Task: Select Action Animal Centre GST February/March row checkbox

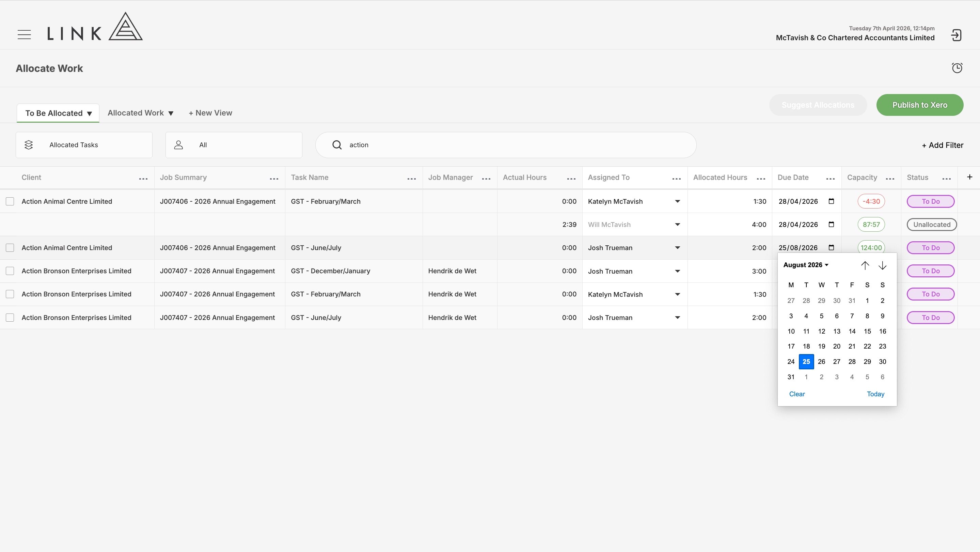Action: point(10,201)
